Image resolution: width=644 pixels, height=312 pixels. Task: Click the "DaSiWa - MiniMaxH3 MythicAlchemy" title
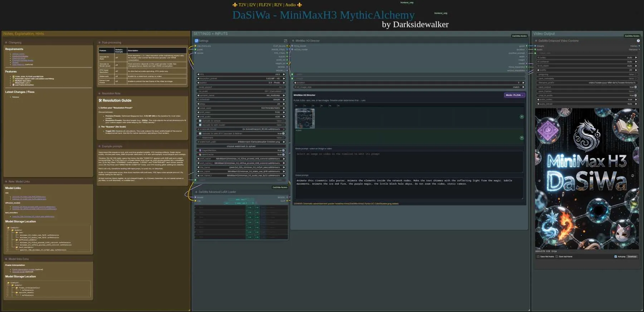(323, 15)
